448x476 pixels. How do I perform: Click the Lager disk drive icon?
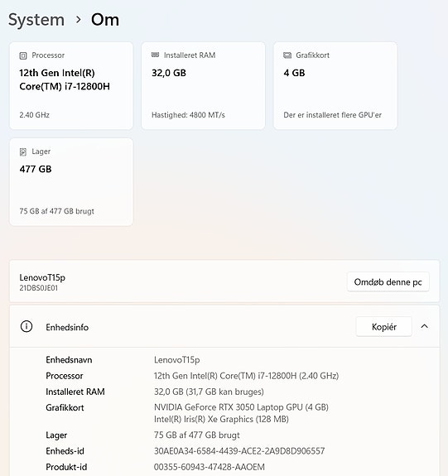point(23,151)
